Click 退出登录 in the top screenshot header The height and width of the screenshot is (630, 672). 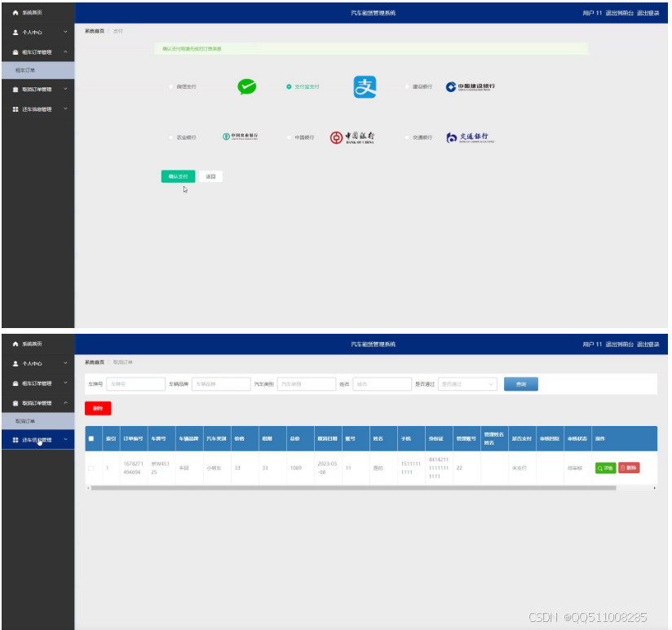(x=648, y=13)
